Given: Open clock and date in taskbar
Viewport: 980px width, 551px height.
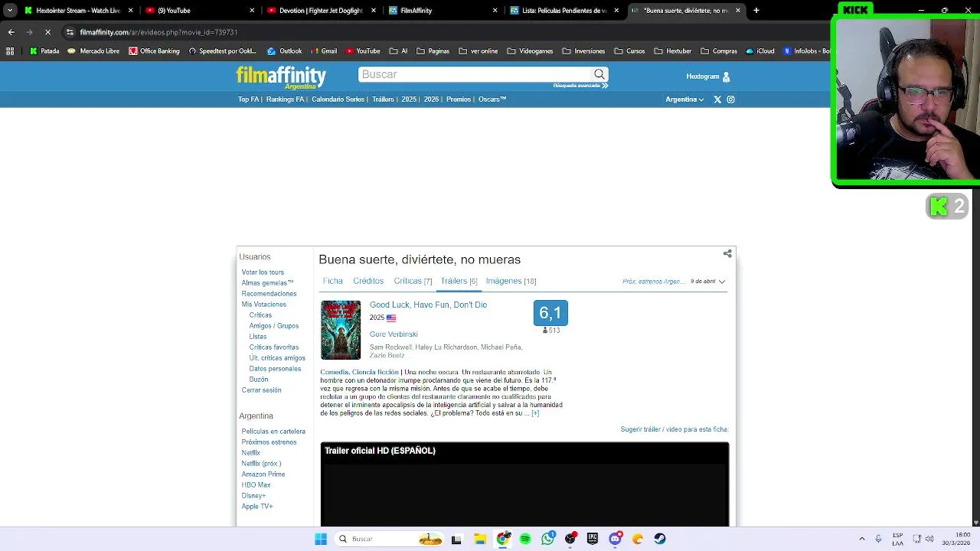Looking at the screenshot, I should [958, 539].
